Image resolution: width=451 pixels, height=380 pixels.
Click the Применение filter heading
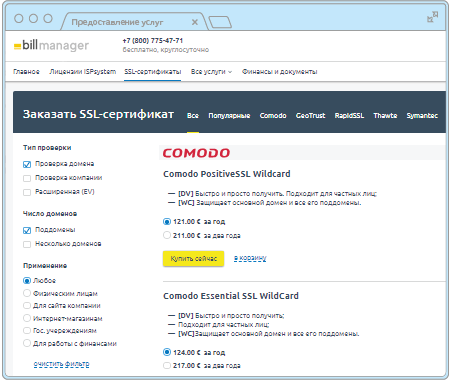(45, 266)
